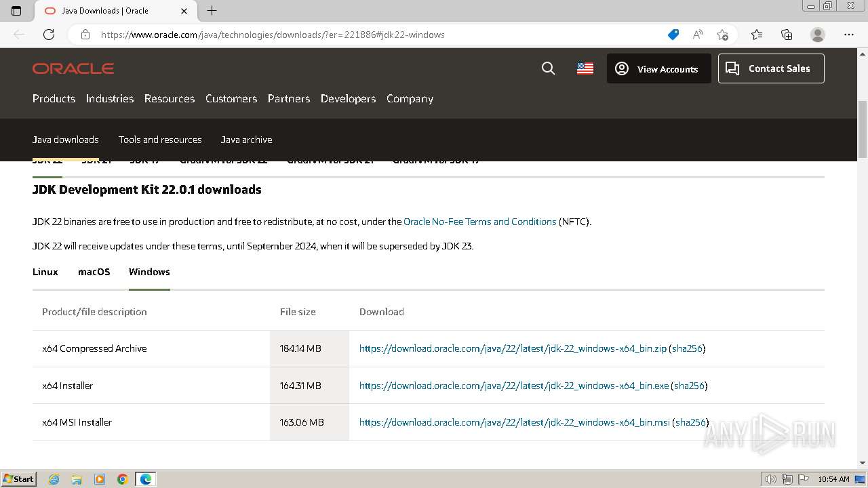Click the Action Center flag tray icon

[803, 479]
